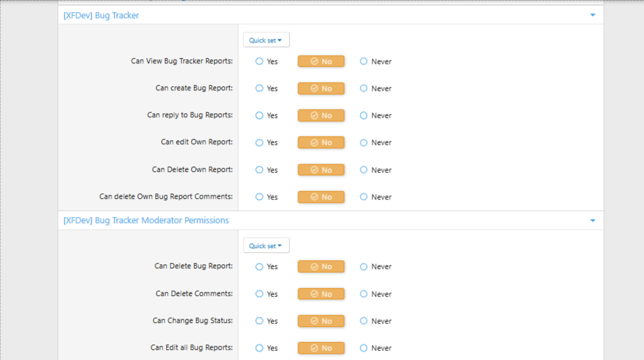
Task: Collapse the [XFDev] Bug Tracker section arrow
Action: click(593, 16)
